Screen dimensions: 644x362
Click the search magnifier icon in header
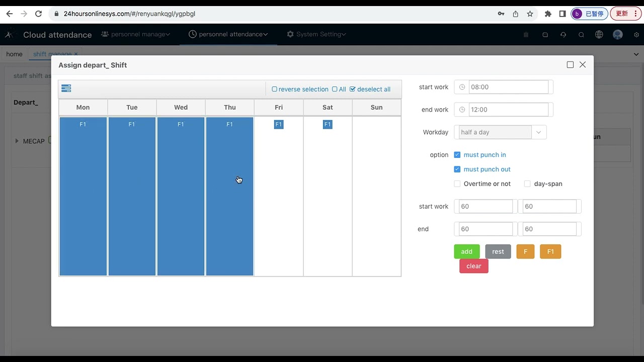tap(581, 35)
